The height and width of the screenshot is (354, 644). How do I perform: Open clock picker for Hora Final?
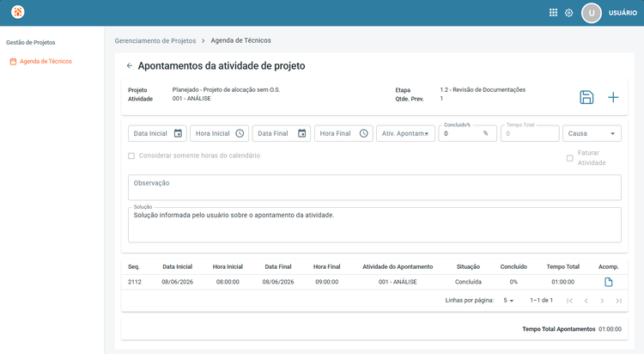pos(364,133)
